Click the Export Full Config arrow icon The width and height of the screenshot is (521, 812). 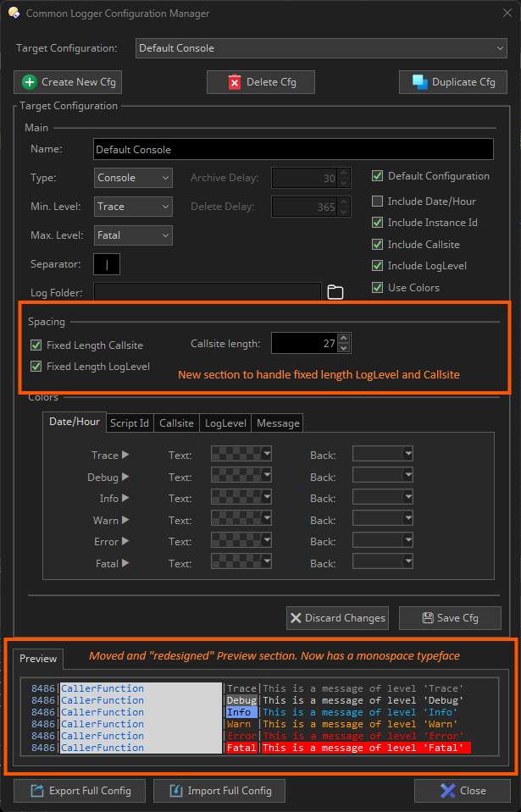click(x=37, y=791)
